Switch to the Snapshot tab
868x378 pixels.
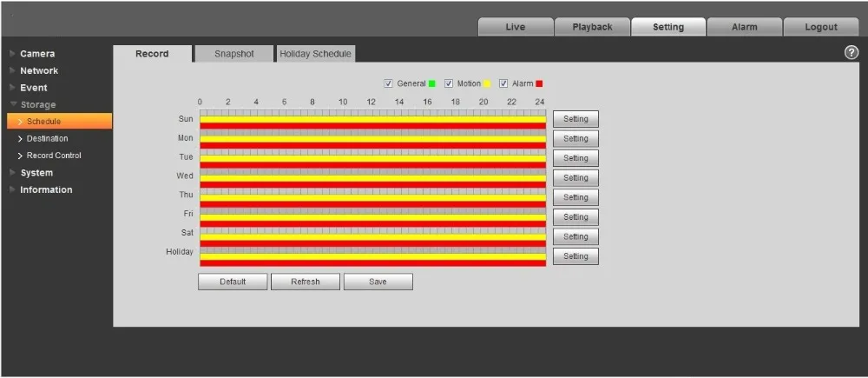pyautogui.click(x=234, y=54)
